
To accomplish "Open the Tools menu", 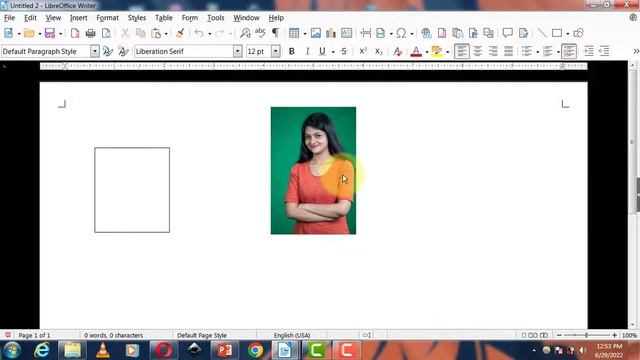I will 216,18.
